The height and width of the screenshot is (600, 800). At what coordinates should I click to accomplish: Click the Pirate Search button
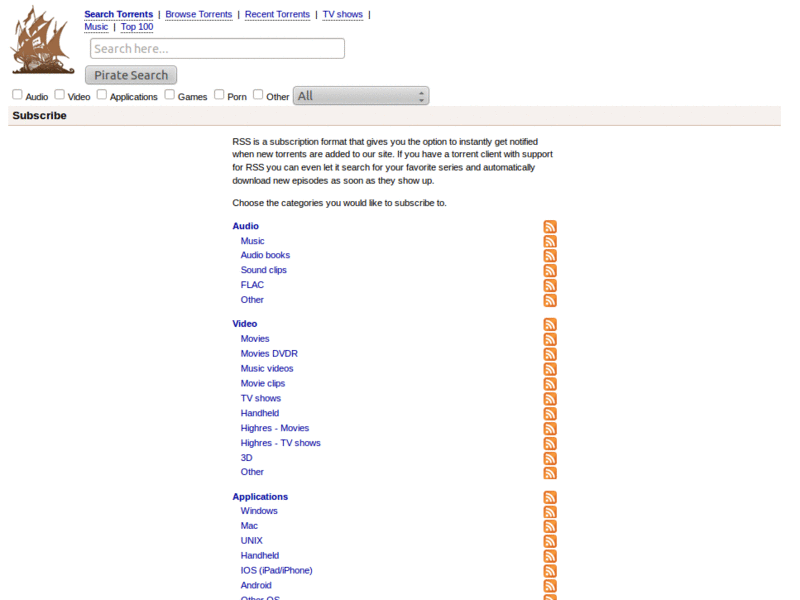pyautogui.click(x=131, y=75)
